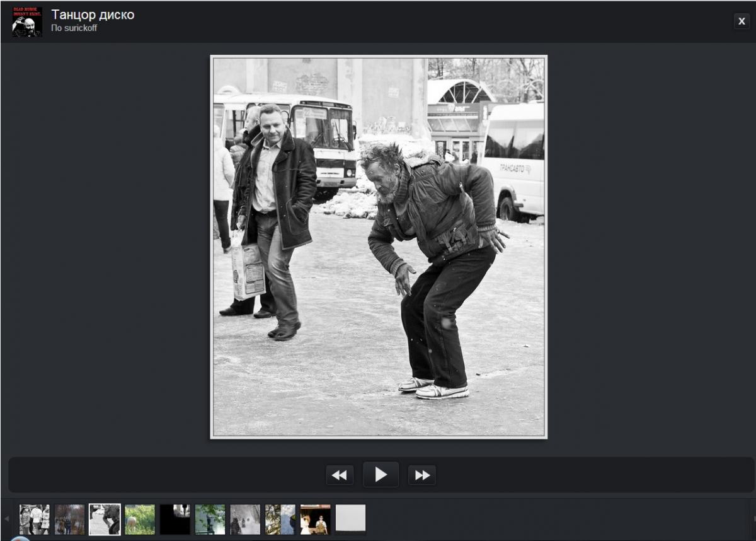Close the photo viewer with X button
This screenshot has width=756, height=541.
pos(742,21)
